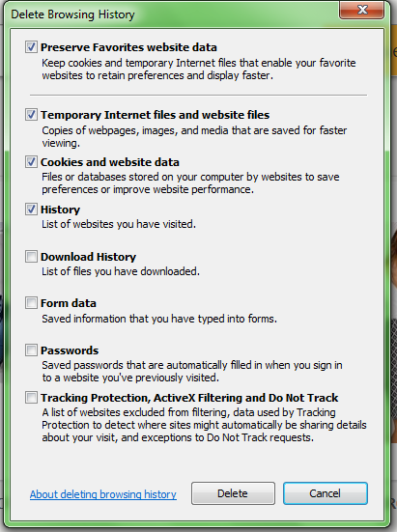Select the 'Cookies and website data' label
This screenshot has height=532, width=397.
click(x=110, y=162)
